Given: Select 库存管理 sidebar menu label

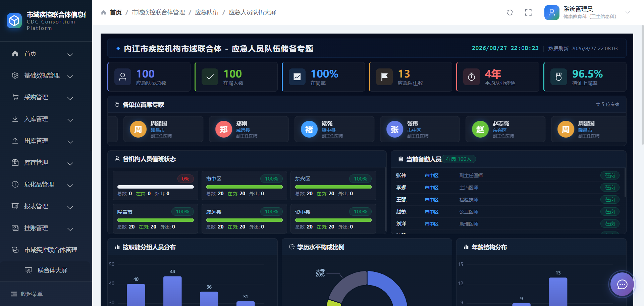Looking at the screenshot, I should coord(36,162).
